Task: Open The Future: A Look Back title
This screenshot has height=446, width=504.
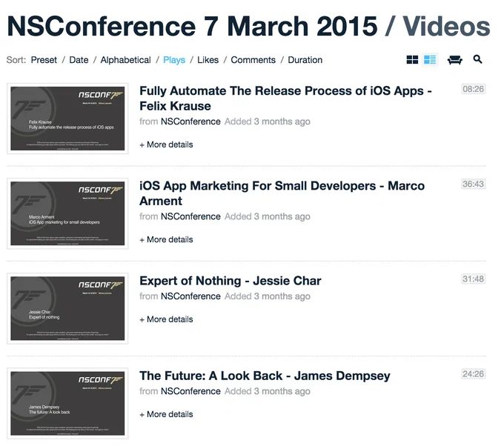Action: pos(265,376)
